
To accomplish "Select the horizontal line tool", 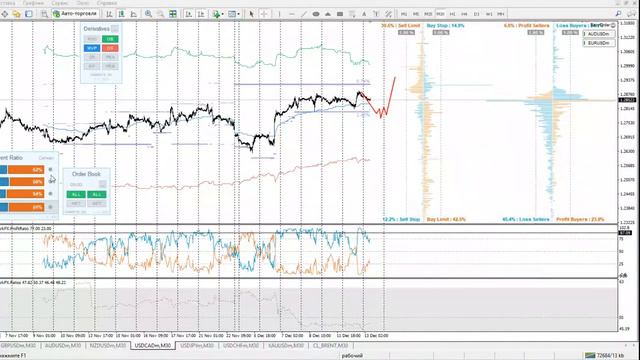I will point(291,14).
